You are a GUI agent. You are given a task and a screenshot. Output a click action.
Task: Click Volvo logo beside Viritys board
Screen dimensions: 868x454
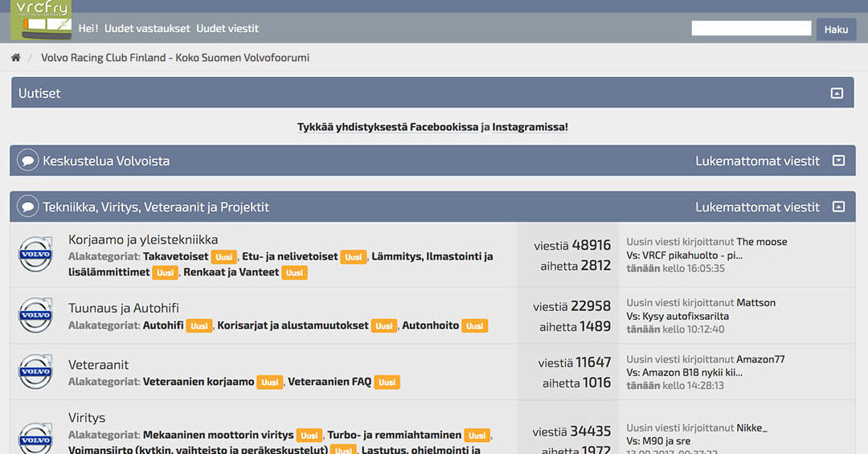[x=35, y=439]
